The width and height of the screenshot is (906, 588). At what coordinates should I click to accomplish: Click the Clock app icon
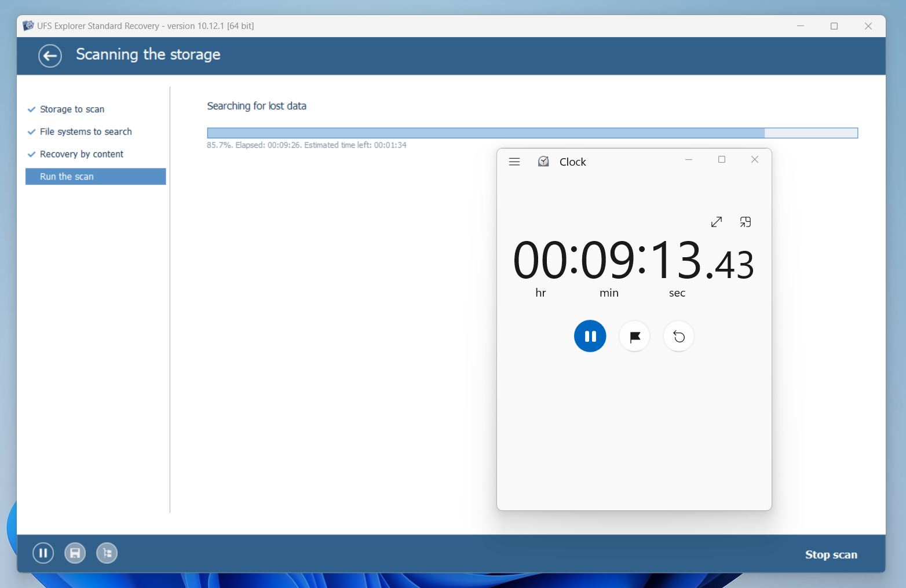[x=543, y=162]
